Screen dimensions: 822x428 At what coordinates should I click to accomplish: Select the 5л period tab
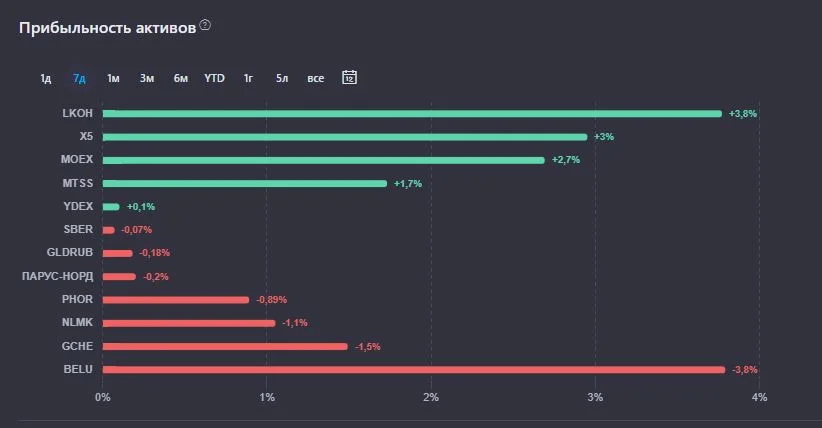point(282,78)
